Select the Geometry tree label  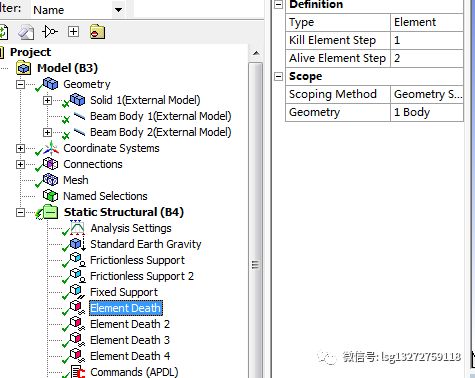coord(87,84)
